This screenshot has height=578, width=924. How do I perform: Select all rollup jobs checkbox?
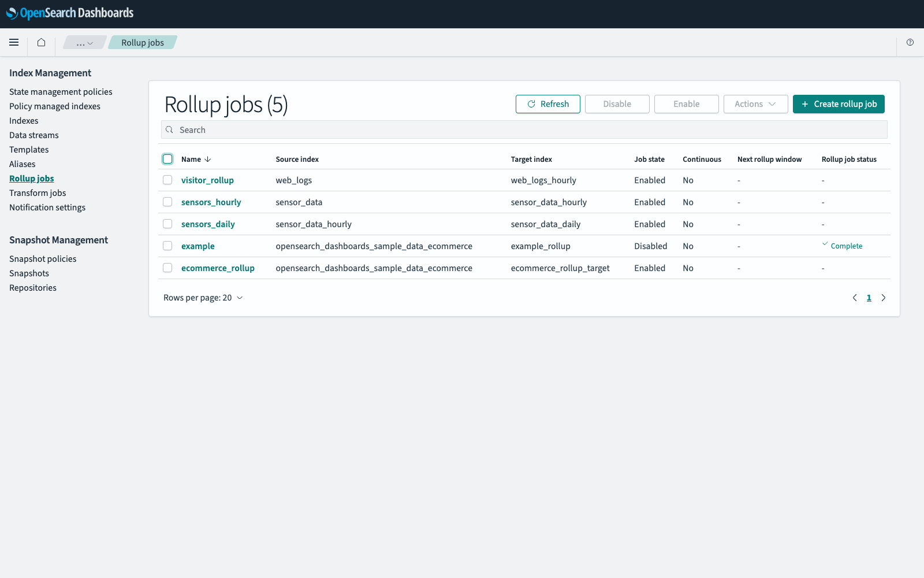click(x=167, y=159)
